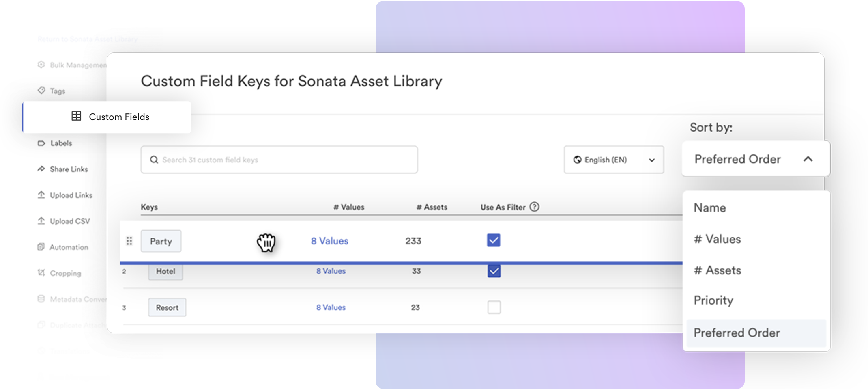Click the Use As Filter column header
The image size is (868, 389).
[503, 207]
